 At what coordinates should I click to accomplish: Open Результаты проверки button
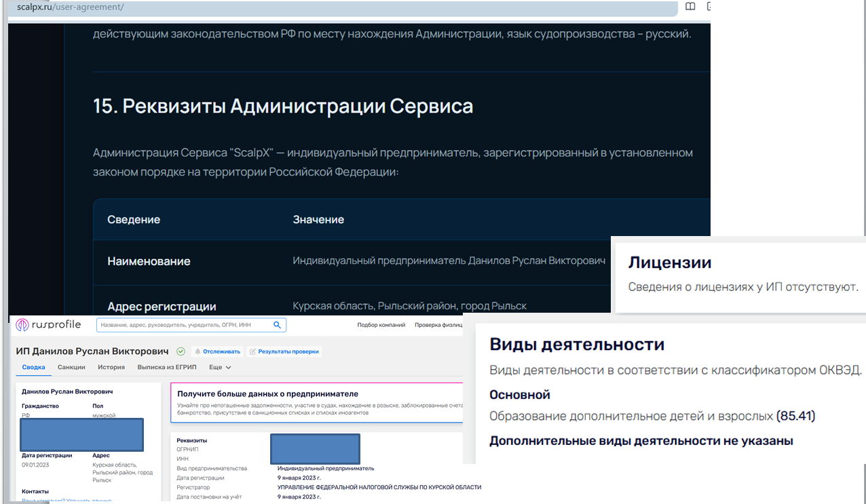click(284, 351)
